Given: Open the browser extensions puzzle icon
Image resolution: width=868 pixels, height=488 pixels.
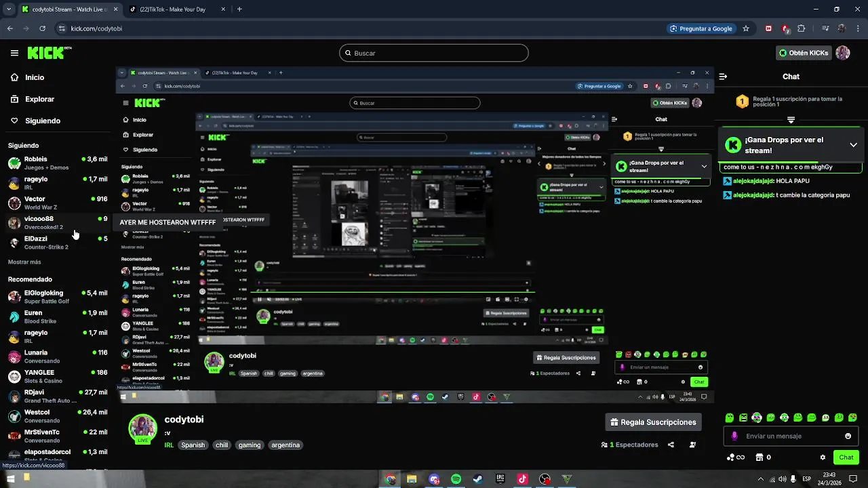Looking at the screenshot, I should [x=802, y=28].
